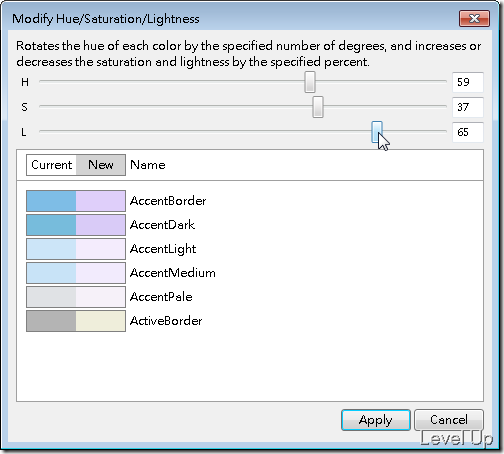Click AccentBorder current blue swatch
Viewport: 504px width, 454px height.
(51, 201)
